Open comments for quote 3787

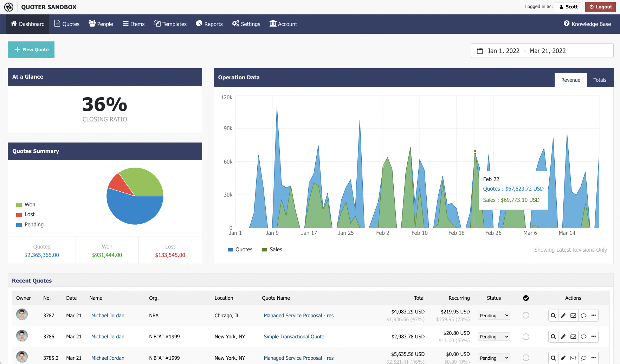point(583,316)
